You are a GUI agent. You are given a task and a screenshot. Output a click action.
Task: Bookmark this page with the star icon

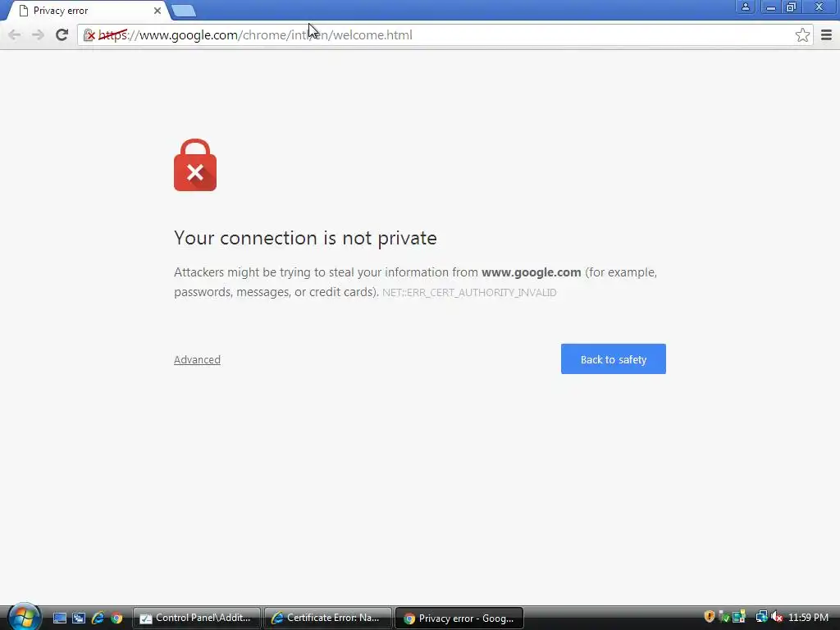[802, 34]
